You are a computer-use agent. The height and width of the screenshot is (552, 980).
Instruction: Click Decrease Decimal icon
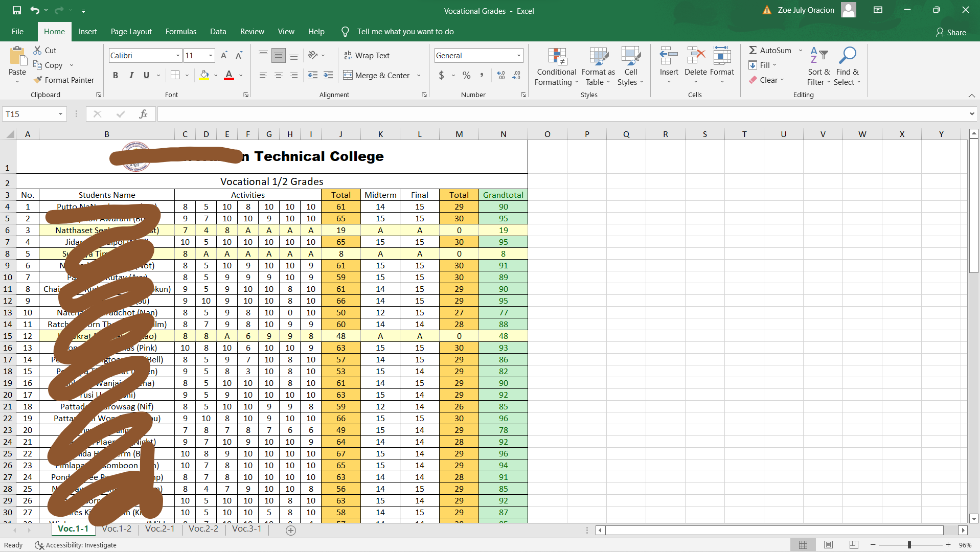tap(516, 75)
